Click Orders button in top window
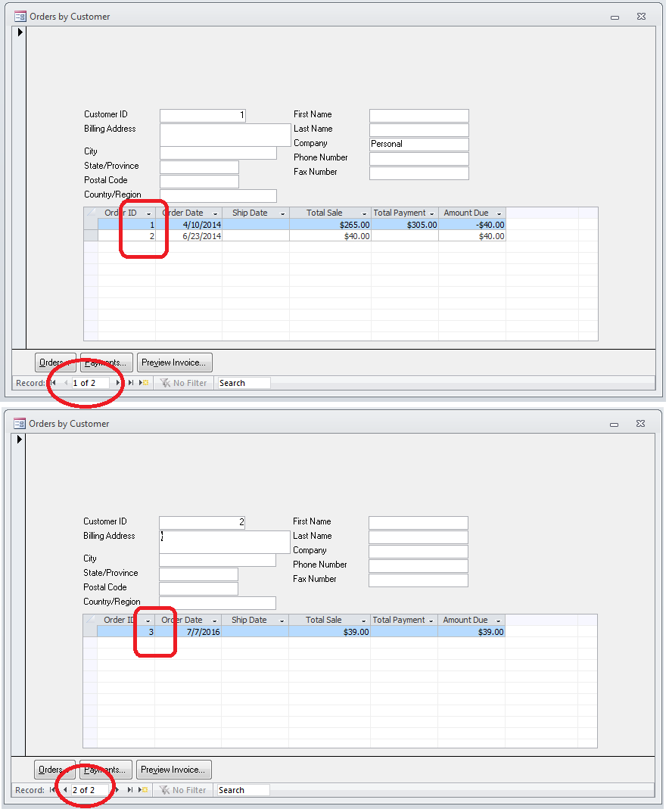Screen dimensions: 669x812 tap(55, 362)
